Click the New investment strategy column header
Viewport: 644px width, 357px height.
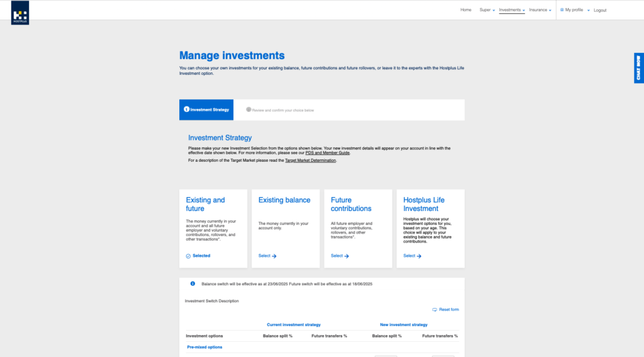pos(404,325)
